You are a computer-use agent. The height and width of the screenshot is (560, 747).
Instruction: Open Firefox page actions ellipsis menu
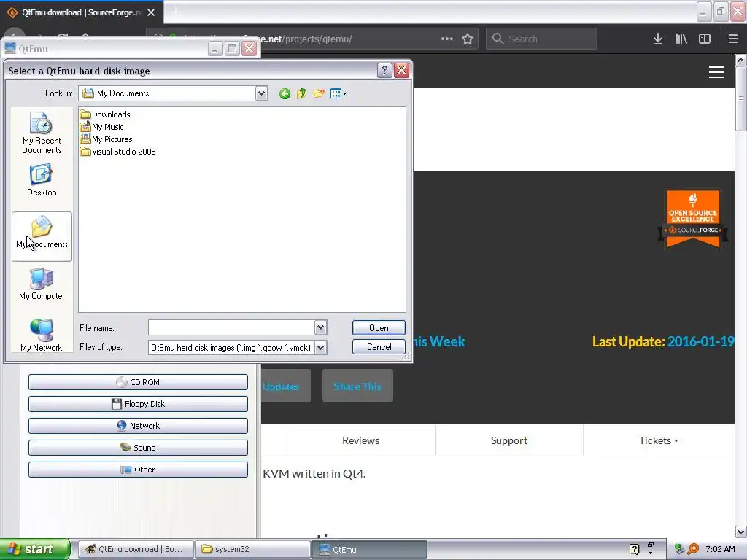click(447, 39)
